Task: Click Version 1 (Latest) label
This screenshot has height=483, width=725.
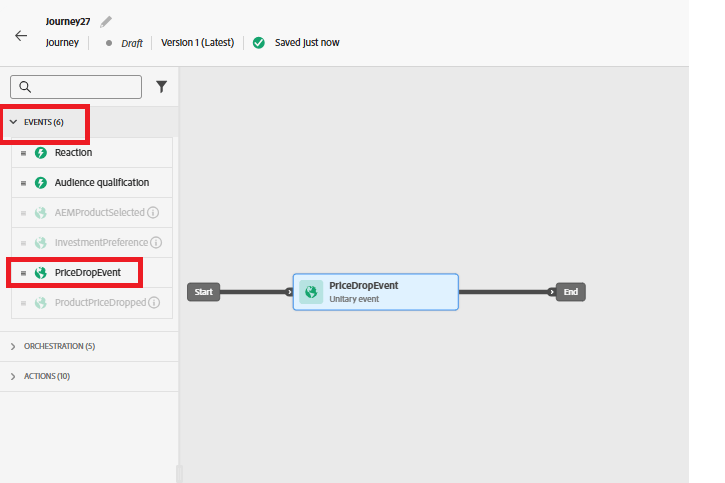Action: coord(197,43)
